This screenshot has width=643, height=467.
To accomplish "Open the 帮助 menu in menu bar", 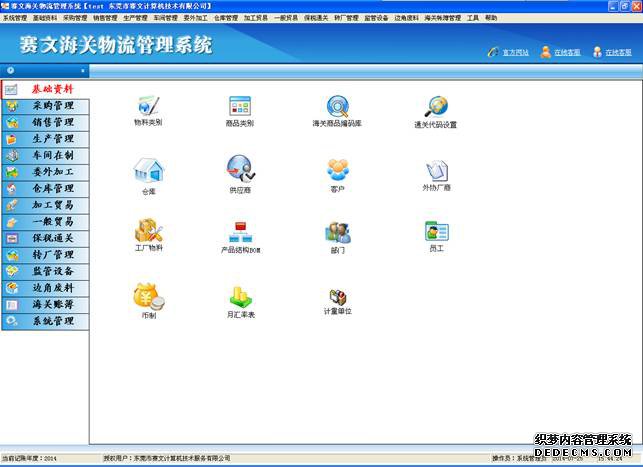I will click(x=488, y=17).
